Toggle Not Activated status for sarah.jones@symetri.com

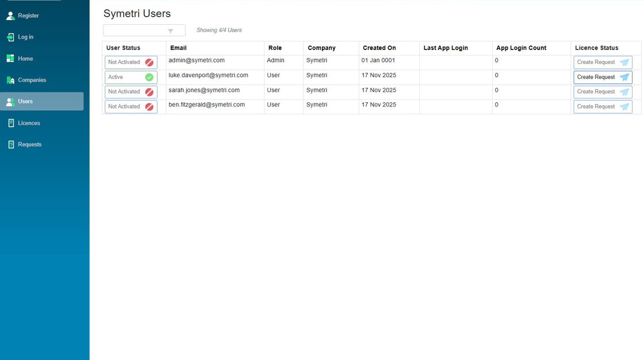pyautogui.click(x=131, y=92)
